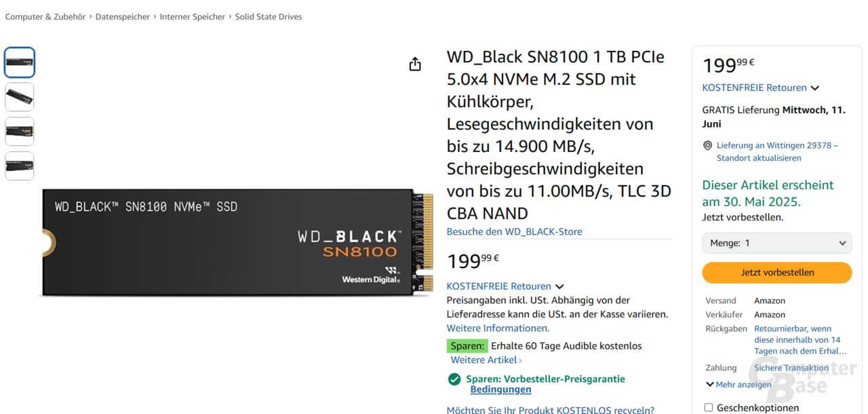The width and height of the screenshot is (868, 414).
Task: Open Weitere Informationen link
Action: [498, 328]
